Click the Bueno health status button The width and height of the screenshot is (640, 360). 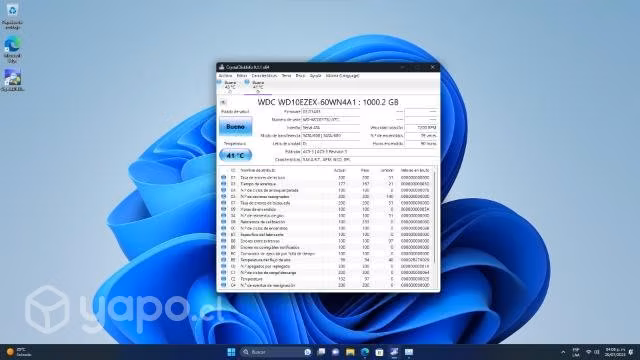[236, 127]
